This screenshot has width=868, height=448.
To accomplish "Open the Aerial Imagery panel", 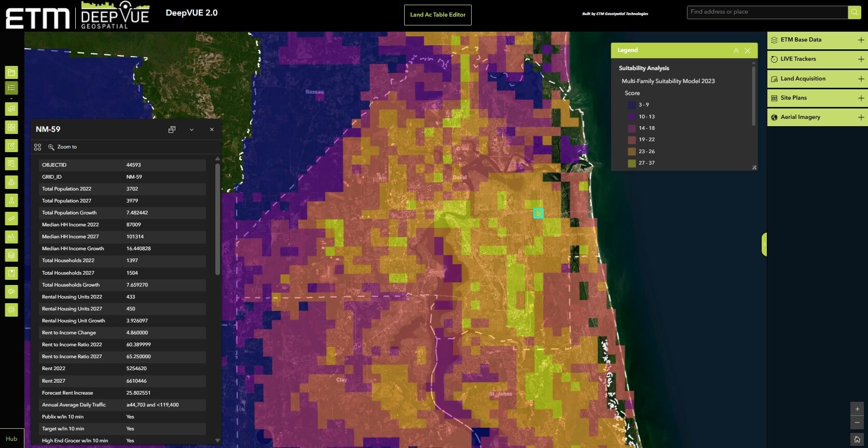I will tap(800, 117).
